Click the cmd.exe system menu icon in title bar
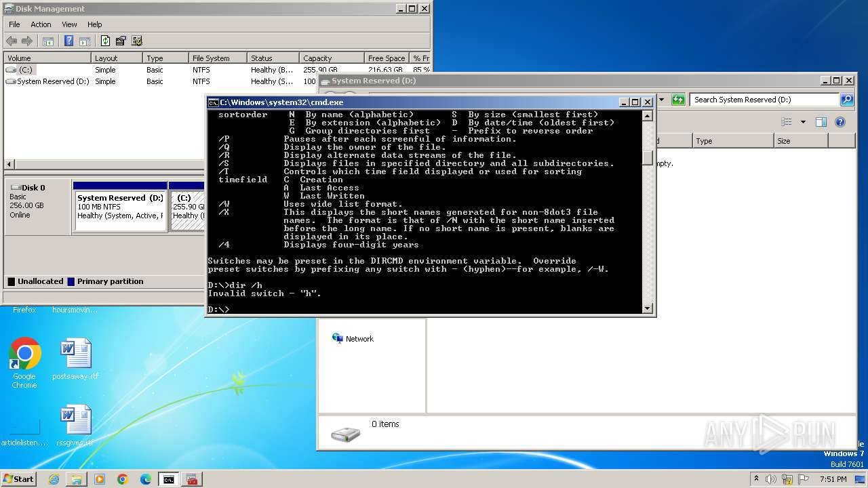The image size is (868, 488). [213, 102]
